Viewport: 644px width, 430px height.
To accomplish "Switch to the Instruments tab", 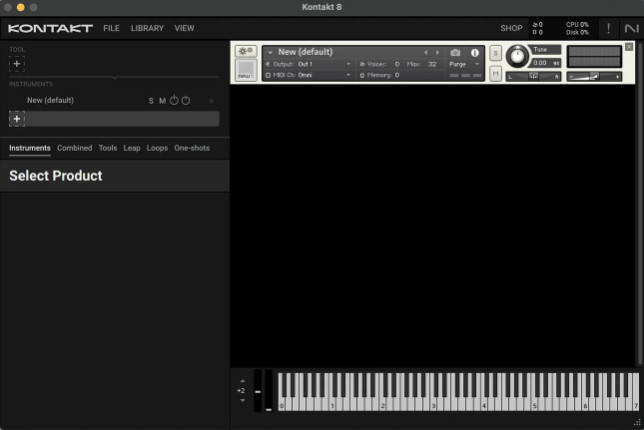I will click(x=30, y=148).
